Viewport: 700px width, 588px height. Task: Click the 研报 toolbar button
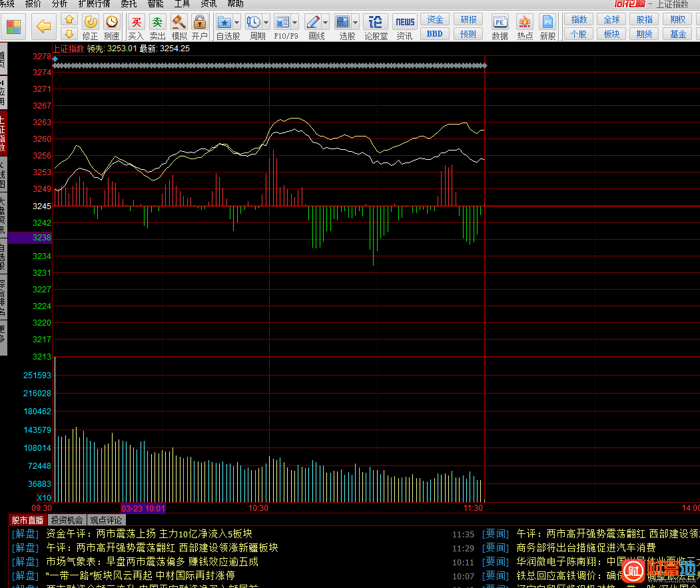(468, 19)
